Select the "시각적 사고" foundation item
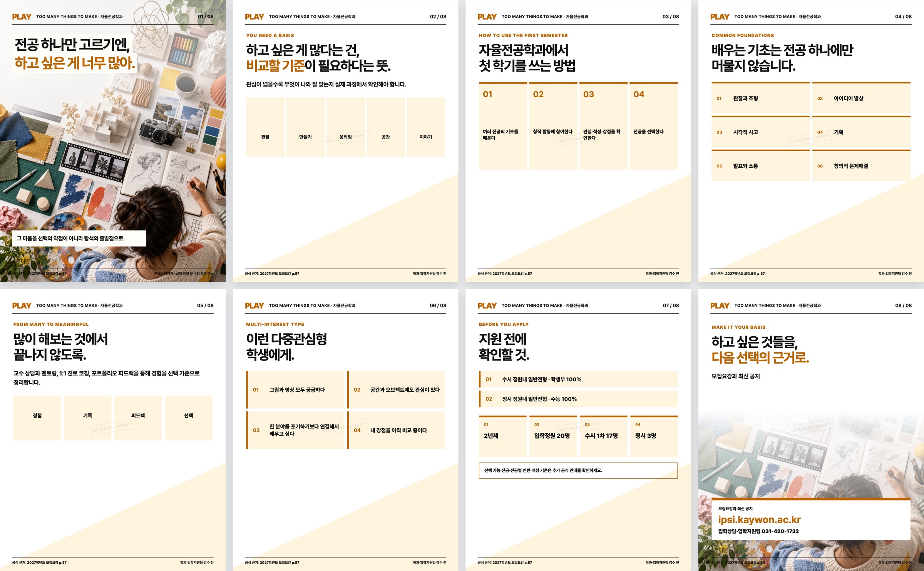 pyautogui.click(x=760, y=132)
